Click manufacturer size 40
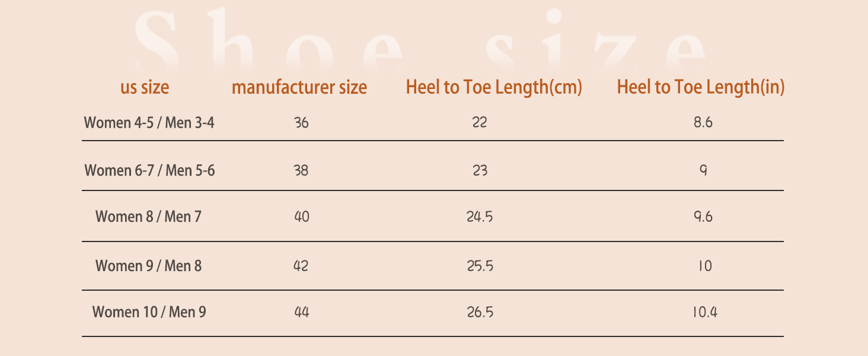The width and height of the screenshot is (868, 356). [301, 217]
